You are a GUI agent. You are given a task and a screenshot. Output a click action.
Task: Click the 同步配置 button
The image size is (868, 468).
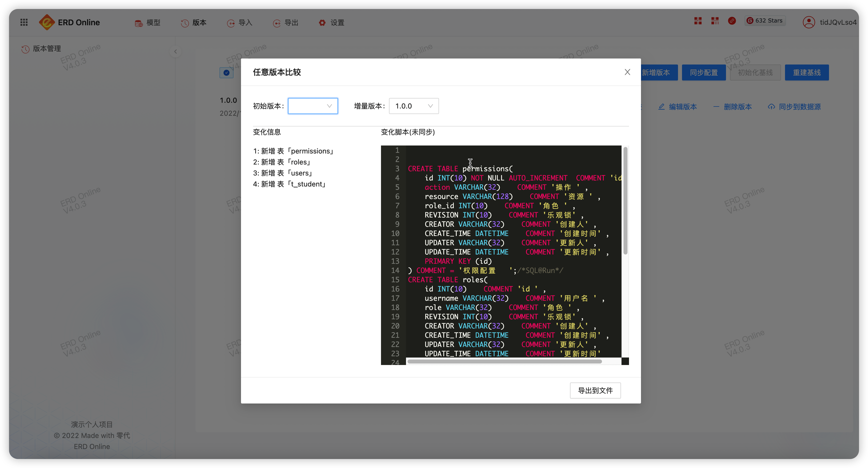[x=703, y=72]
